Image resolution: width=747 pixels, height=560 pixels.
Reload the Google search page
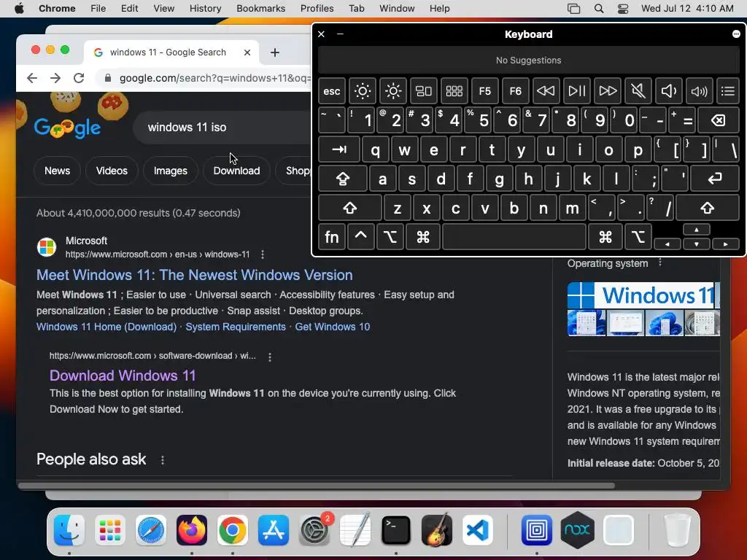point(79,78)
